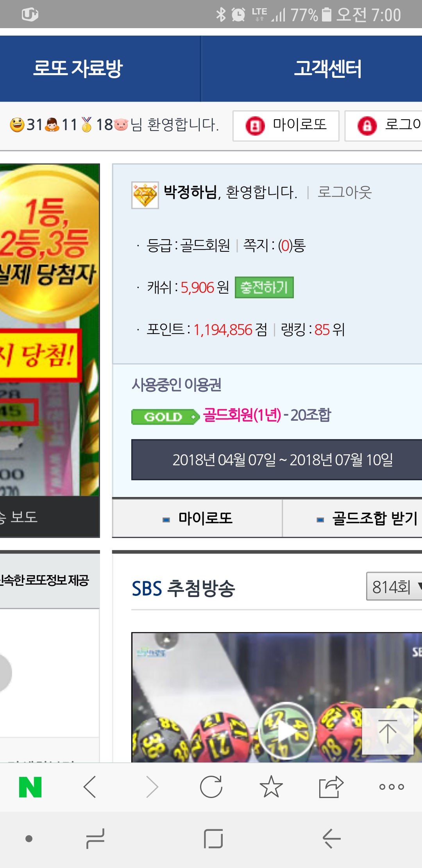Viewport: 422px width, 868px height.
Task: Bookmark the page with star icon
Action: (271, 787)
